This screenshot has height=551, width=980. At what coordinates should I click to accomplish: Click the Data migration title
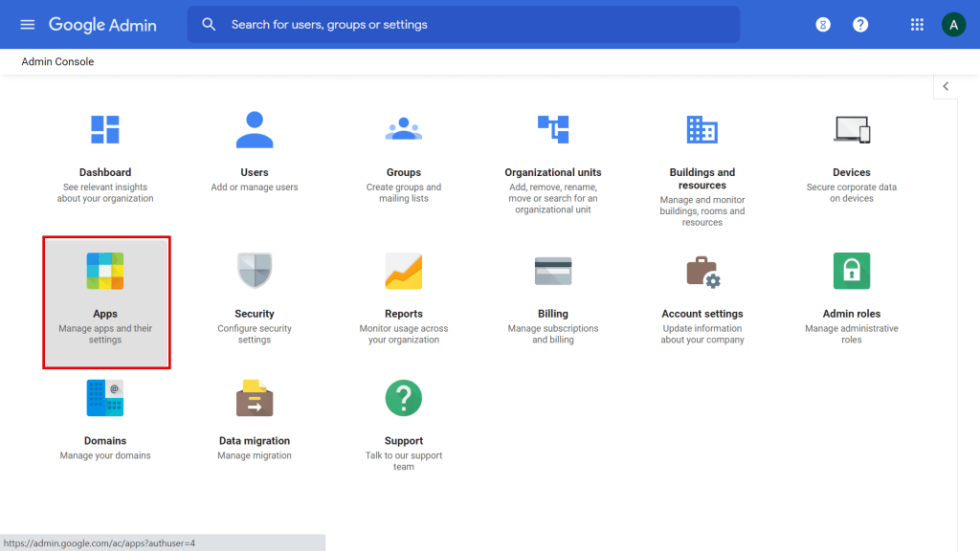pyautogui.click(x=255, y=441)
